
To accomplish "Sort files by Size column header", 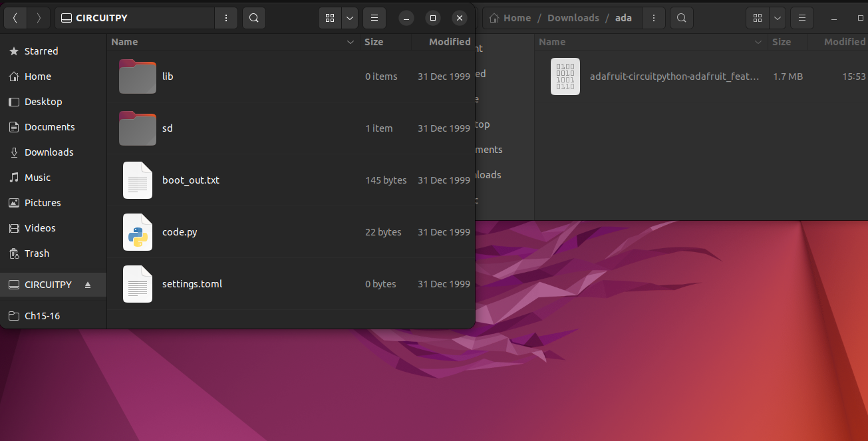I will tap(374, 42).
